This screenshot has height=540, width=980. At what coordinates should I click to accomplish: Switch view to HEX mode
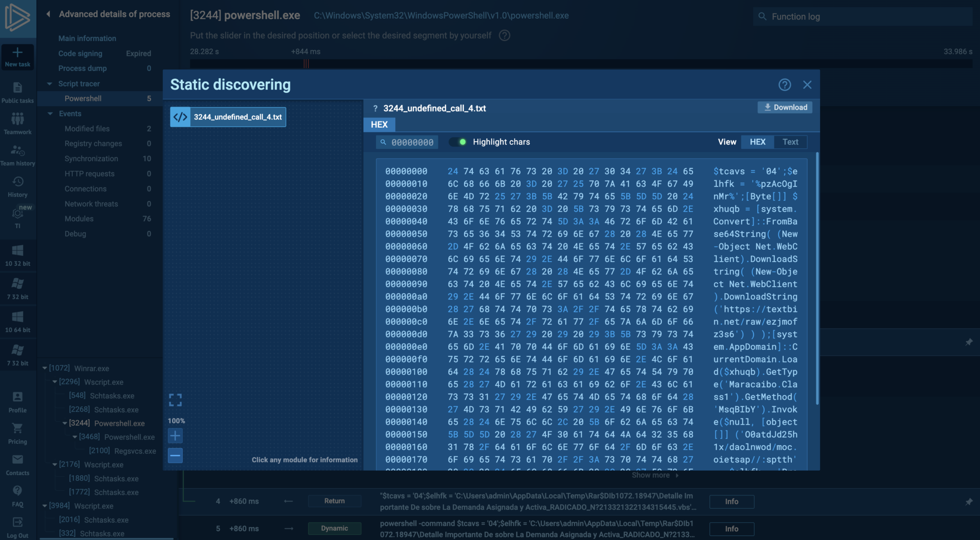coord(757,142)
